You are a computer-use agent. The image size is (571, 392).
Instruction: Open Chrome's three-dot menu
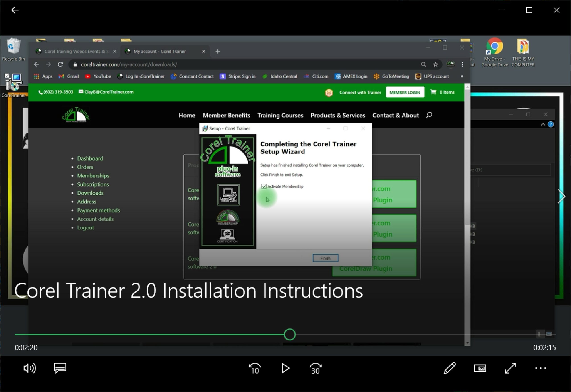click(462, 64)
